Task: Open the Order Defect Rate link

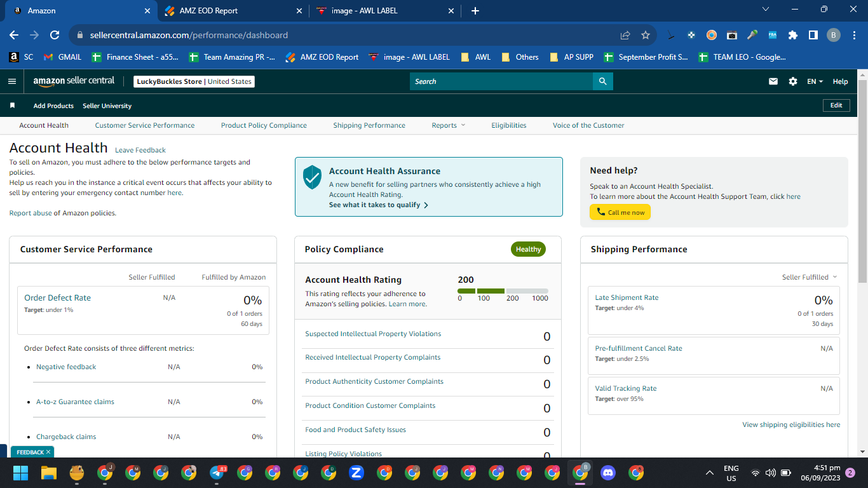Action: click(x=57, y=297)
